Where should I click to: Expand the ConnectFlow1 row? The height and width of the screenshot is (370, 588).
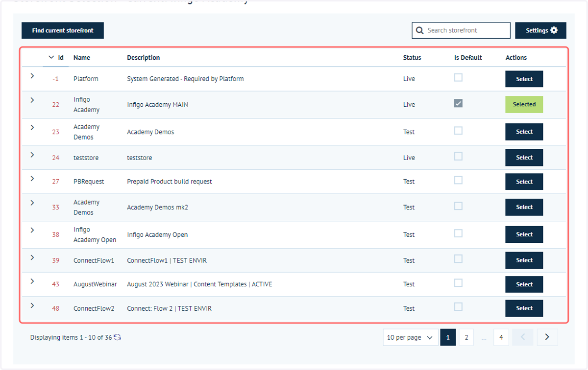click(32, 257)
